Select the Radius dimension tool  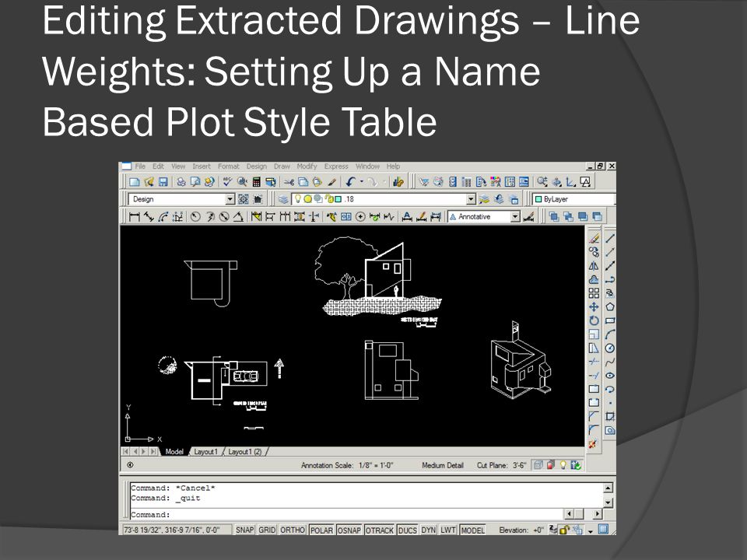pyautogui.click(x=195, y=217)
